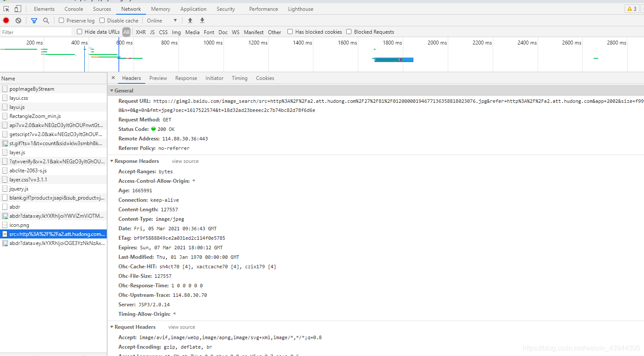Select the Cookies tab
Viewport: 644px width, 356px height.
click(265, 78)
